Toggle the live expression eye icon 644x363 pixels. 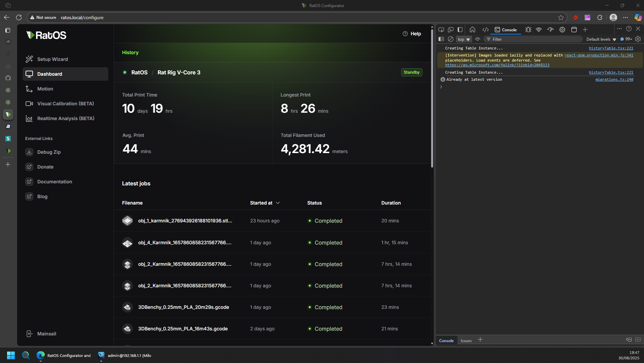(477, 39)
